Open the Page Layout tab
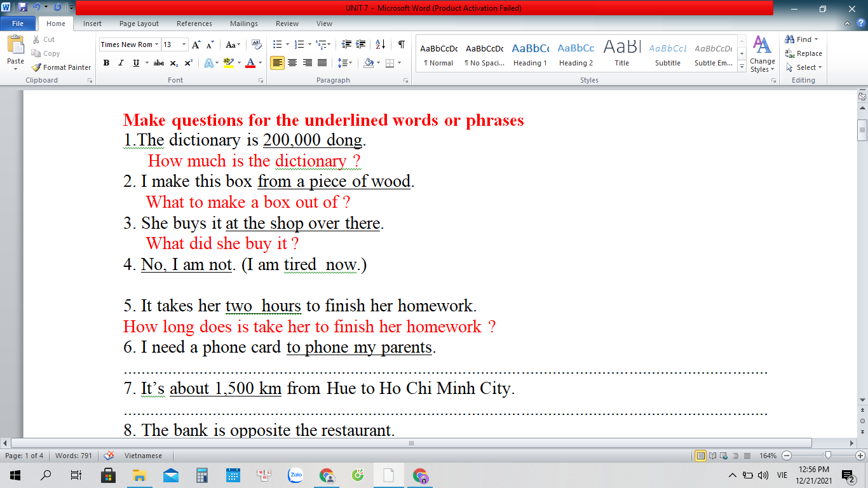Image resolution: width=868 pixels, height=488 pixels. 139,24
